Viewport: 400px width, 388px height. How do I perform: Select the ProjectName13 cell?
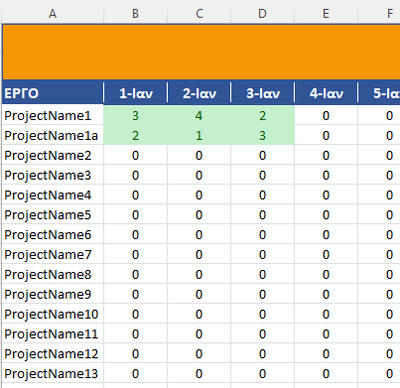[x=53, y=373]
